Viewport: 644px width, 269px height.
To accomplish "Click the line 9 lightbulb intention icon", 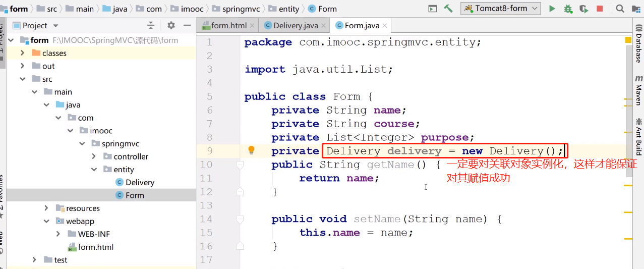I will [x=251, y=150].
